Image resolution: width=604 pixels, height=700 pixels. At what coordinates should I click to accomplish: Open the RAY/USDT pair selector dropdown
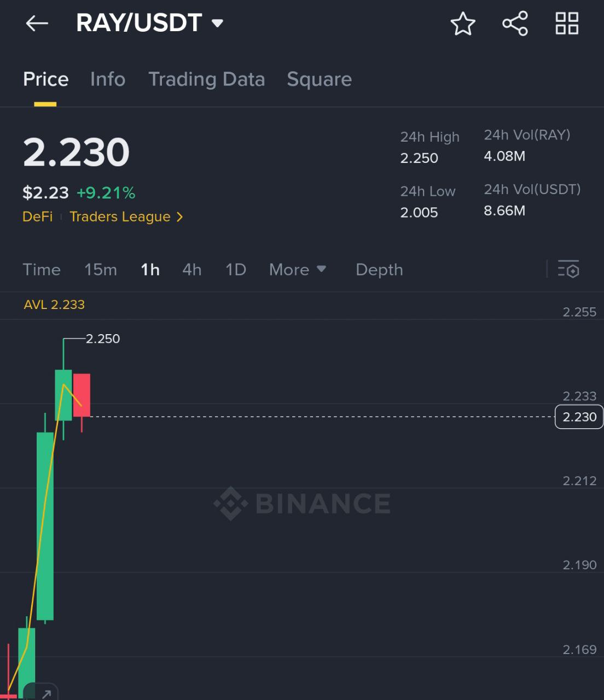[149, 23]
